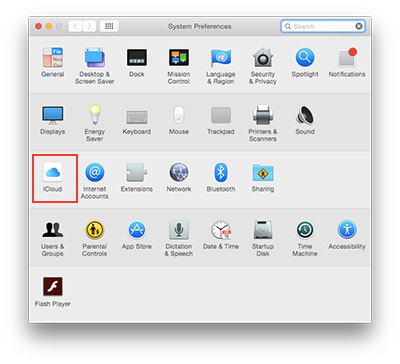This screenshot has height=364, width=400.
Task: Minimize the System Preferences window
Action: [49, 26]
